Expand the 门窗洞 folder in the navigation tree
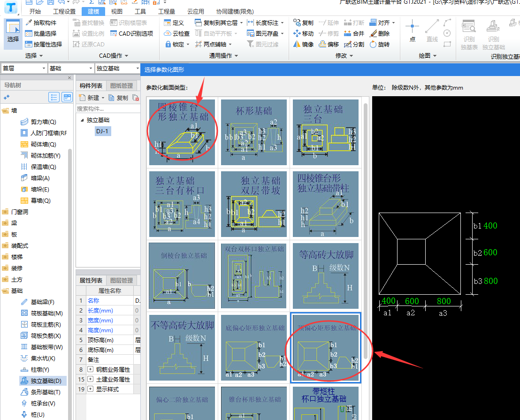The width and height of the screenshot is (520, 420). pos(5,212)
